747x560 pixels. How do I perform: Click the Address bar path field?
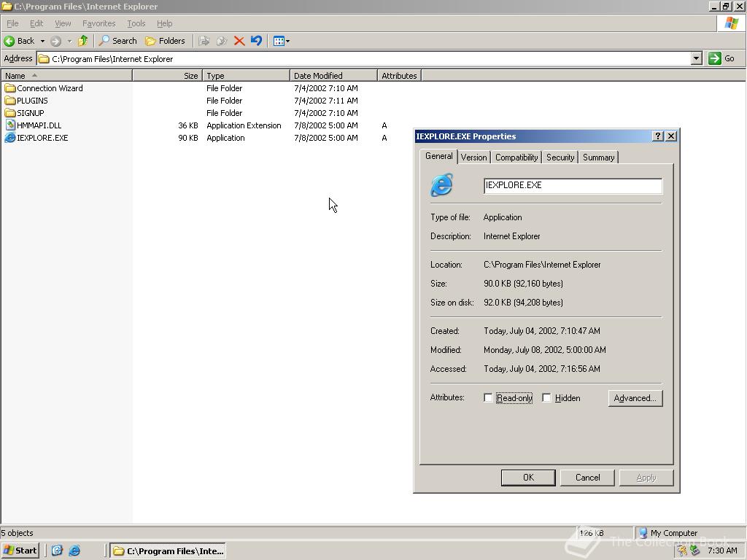point(365,59)
